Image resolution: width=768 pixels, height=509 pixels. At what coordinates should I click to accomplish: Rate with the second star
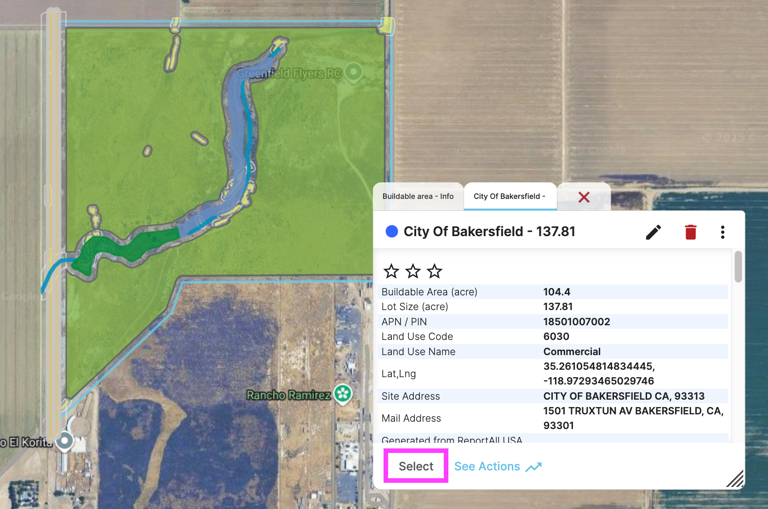pos(413,271)
